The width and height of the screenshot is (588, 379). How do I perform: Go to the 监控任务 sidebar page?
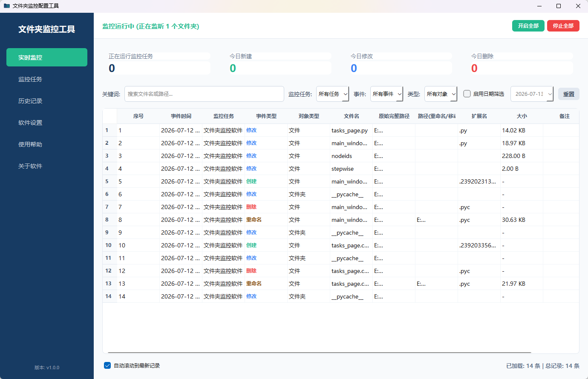coord(47,79)
